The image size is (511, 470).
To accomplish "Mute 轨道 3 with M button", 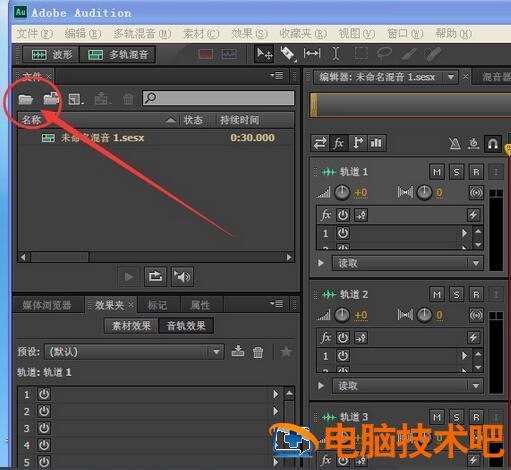I will pos(437,417).
